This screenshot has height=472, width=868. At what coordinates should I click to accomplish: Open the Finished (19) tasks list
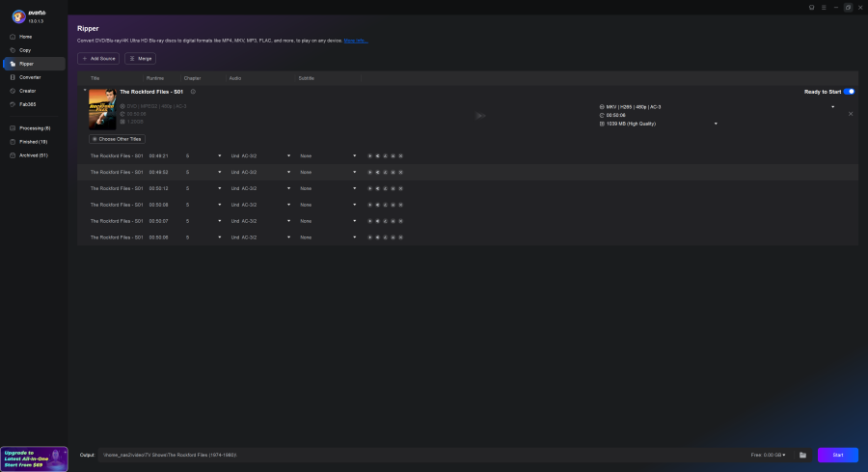(x=33, y=142)
